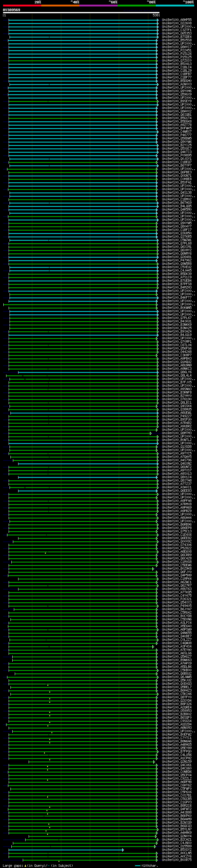
Task: Select the UniRef100_B5X413 label
Action: [x=177, y=64]
